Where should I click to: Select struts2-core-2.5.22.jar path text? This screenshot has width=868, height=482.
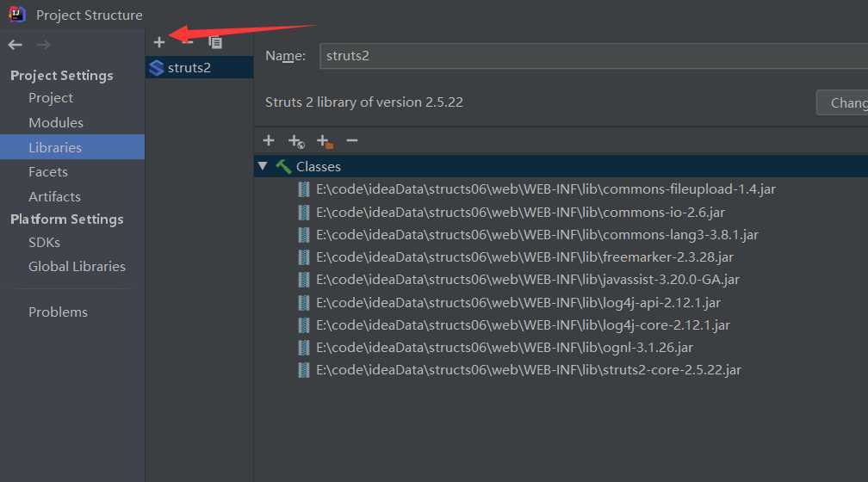(x=529, y=369)
